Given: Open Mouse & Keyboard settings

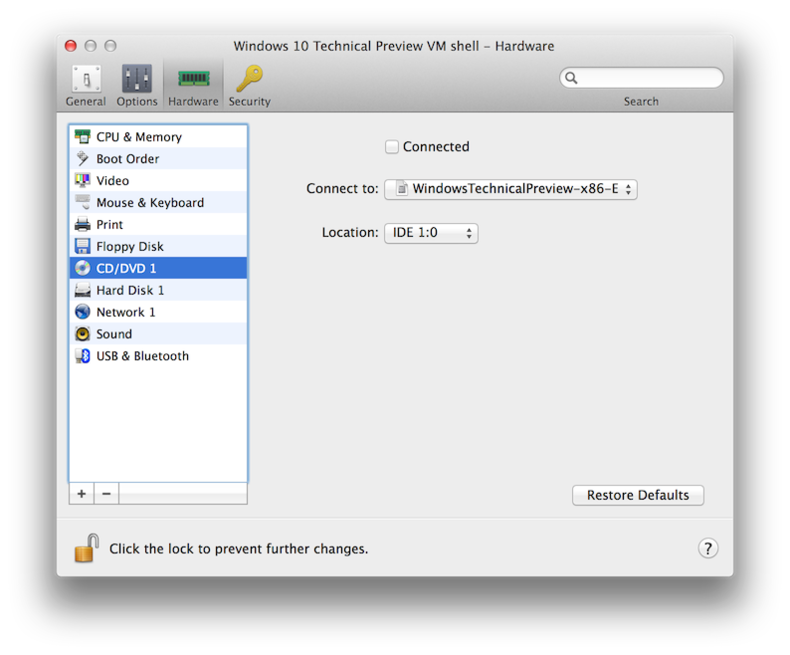Looking at the screenshot, I should [x=149, y=203].
